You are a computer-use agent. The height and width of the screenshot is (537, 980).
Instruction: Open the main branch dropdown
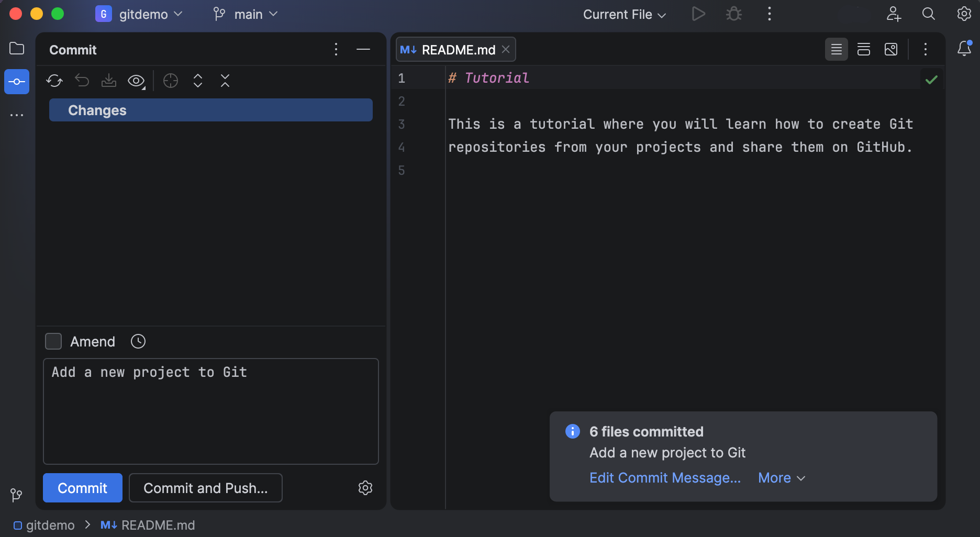point(246,14)
